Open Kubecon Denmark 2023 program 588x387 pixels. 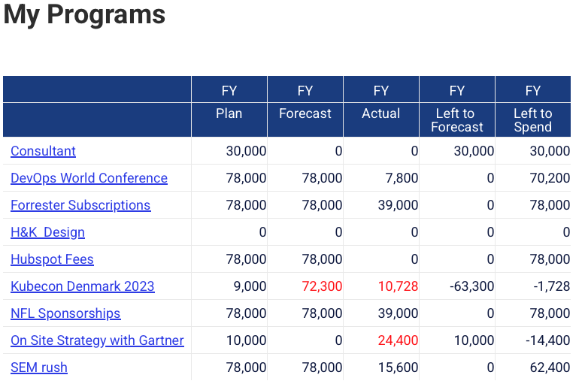(x=82, y=286)
